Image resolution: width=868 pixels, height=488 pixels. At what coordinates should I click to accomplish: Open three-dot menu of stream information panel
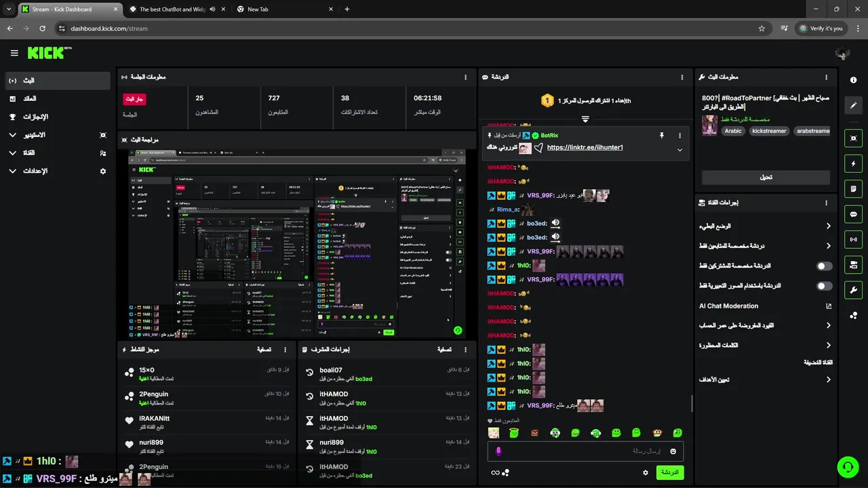826,77
